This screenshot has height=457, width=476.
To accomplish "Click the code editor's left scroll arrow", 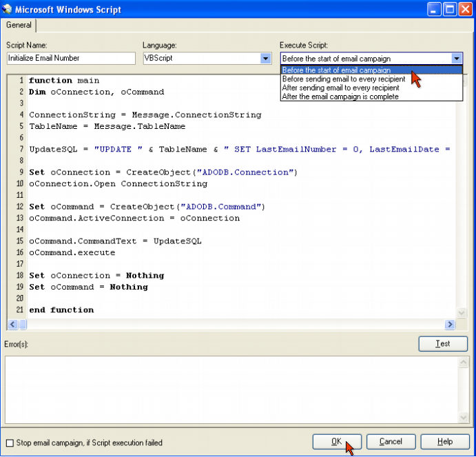I will (12, 324).
